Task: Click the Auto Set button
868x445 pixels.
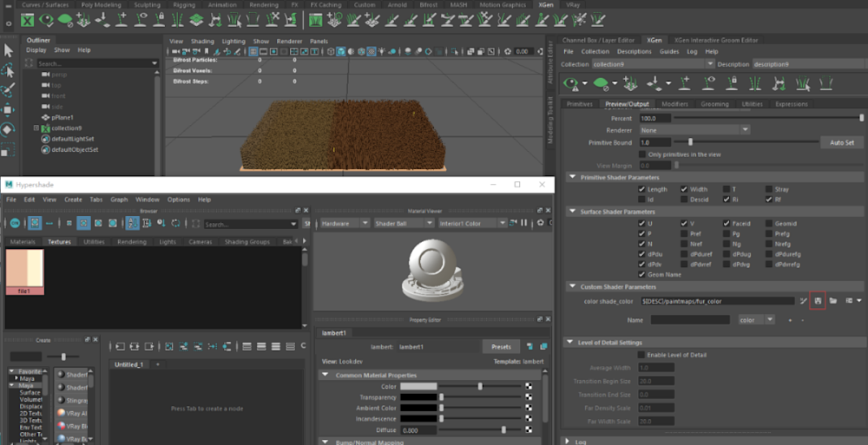Action: click(841, 142)
